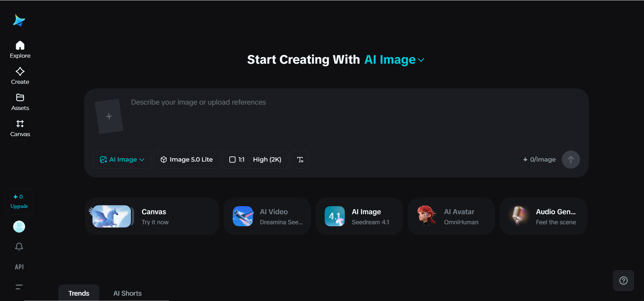Select the AI Video Dreamina card
Screen dimensions: 644x301
[x=267, y=216]
